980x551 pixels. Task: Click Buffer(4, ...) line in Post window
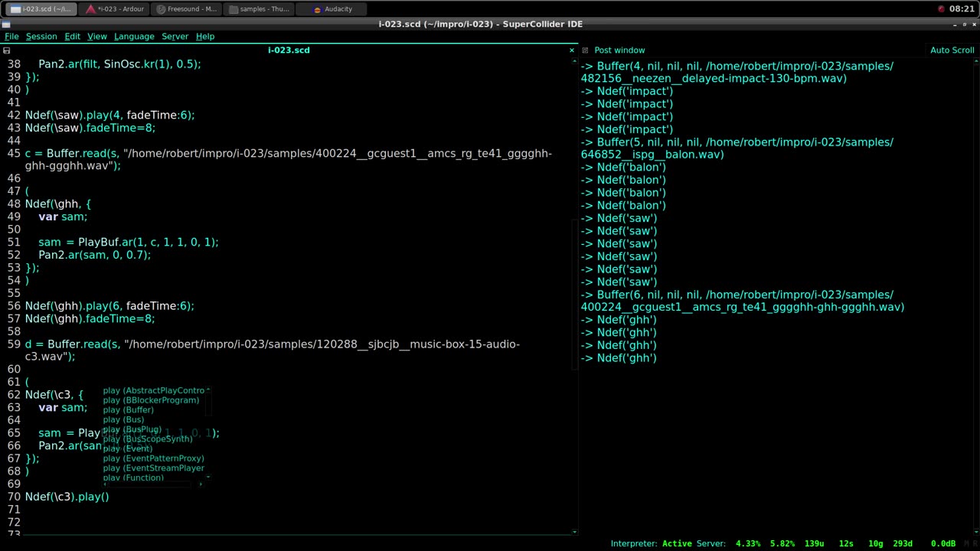click(x=737, y=72)
